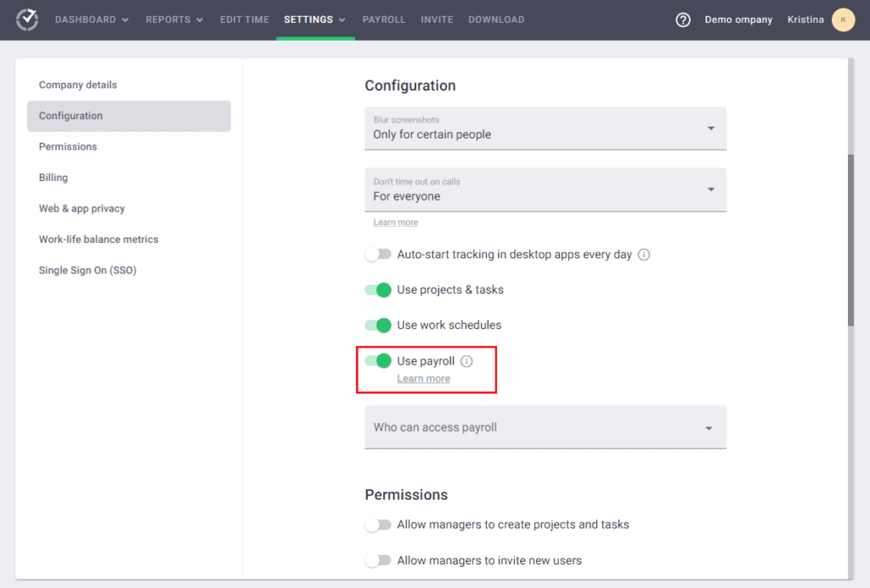The width and height of the screenshot is (870, 588).
Task: Enable managers to create projects and tasks
Action: (378, 524)
